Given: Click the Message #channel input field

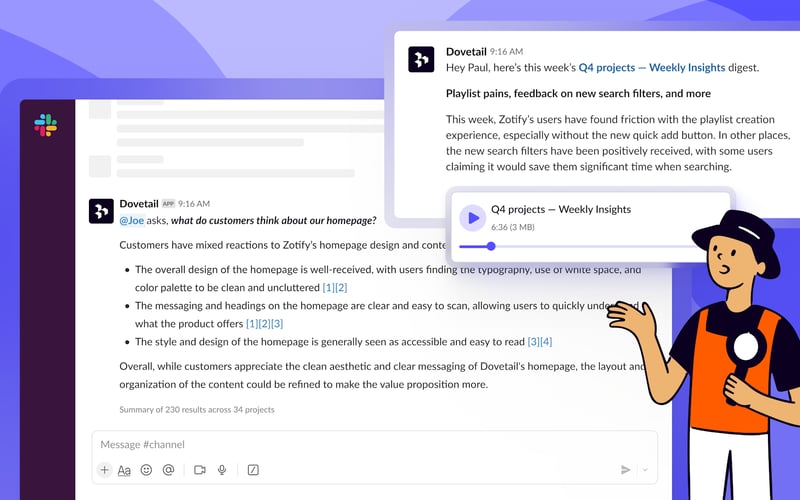Looking at the screenshot, I should (374, 444).
